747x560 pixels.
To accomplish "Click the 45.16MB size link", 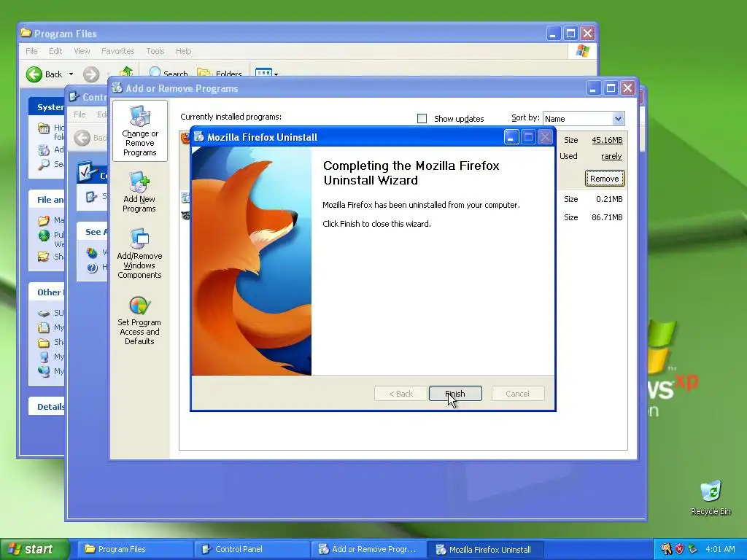I will point(607,140).
